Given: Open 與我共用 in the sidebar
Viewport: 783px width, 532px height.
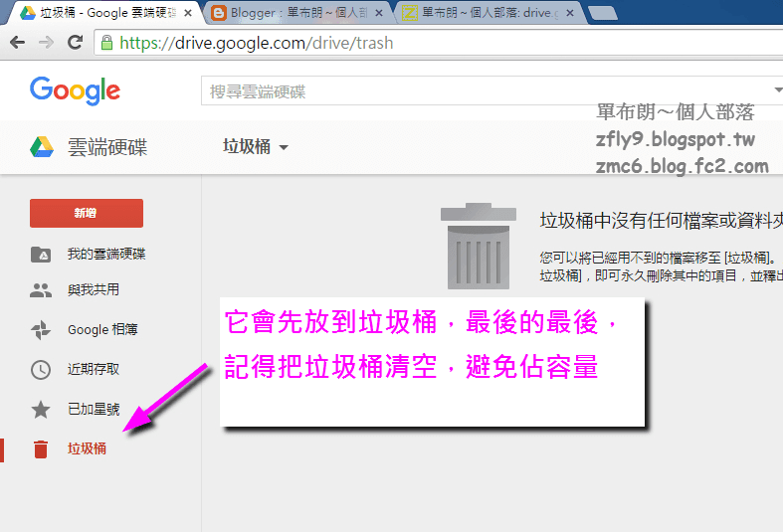Looking at the screenshot, I should 94,289.
